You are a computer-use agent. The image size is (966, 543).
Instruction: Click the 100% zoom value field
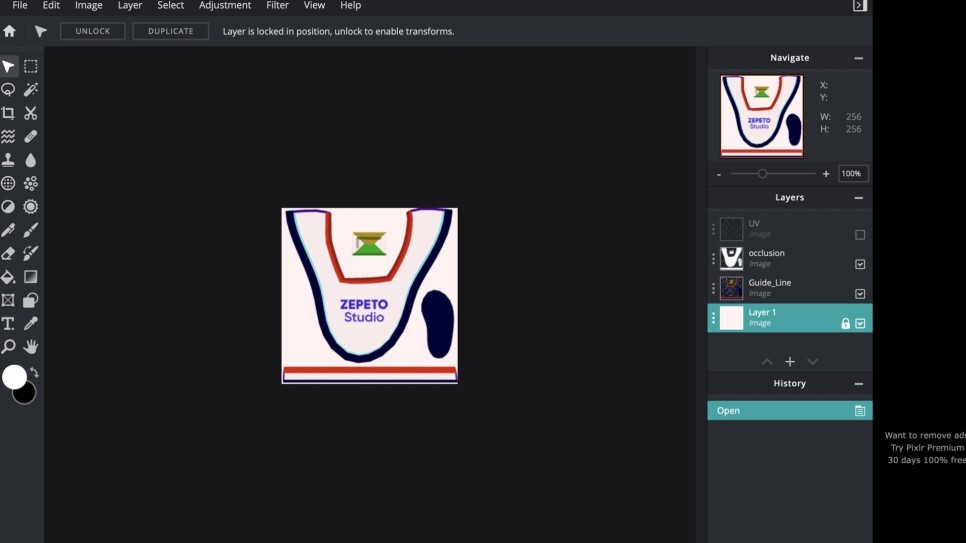point(853,174)
